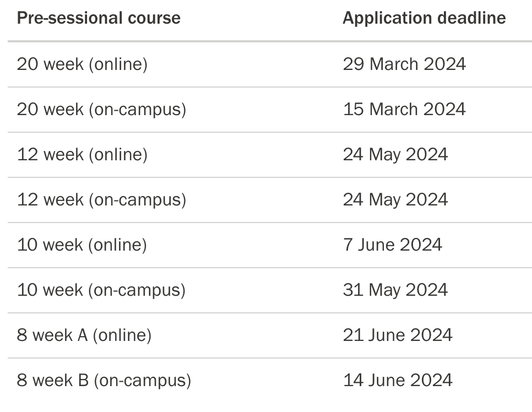The height and width of the screenshot is (412, 532).
Task: Click the '15 March 2024' deadline cell
Action: [x=404, y=110]
